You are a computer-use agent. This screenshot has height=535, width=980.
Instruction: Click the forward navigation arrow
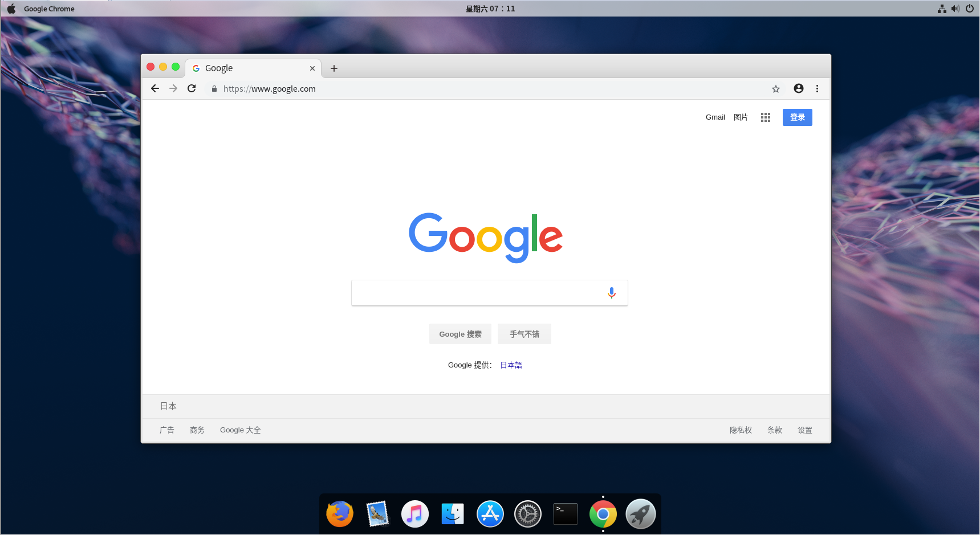[173, 88]
